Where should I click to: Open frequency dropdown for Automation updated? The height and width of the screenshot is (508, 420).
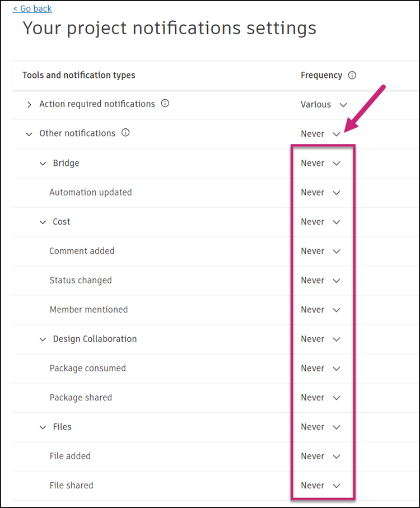point(320,193)
